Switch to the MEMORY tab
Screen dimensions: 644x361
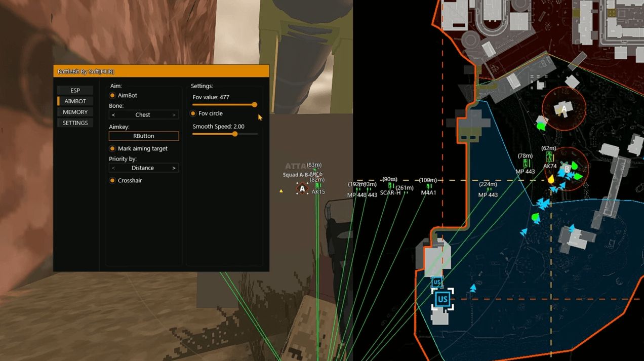(x=75, y=112)
